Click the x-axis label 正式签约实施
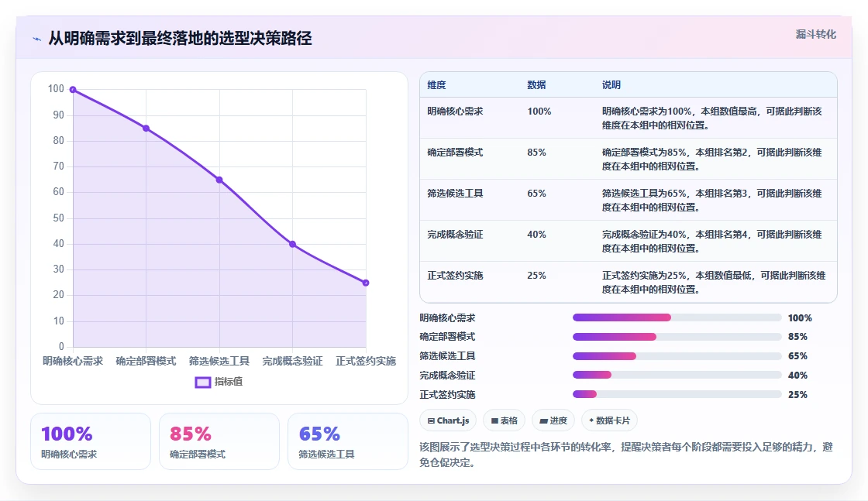The width and height of the screenshot is (868, 501). tap(365, 361)
